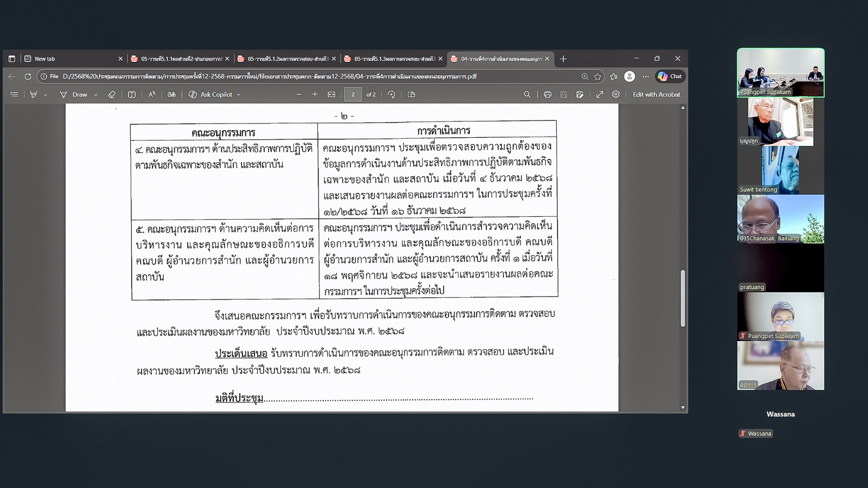Click Edit with Acrobat button

[x=656, y=94]
